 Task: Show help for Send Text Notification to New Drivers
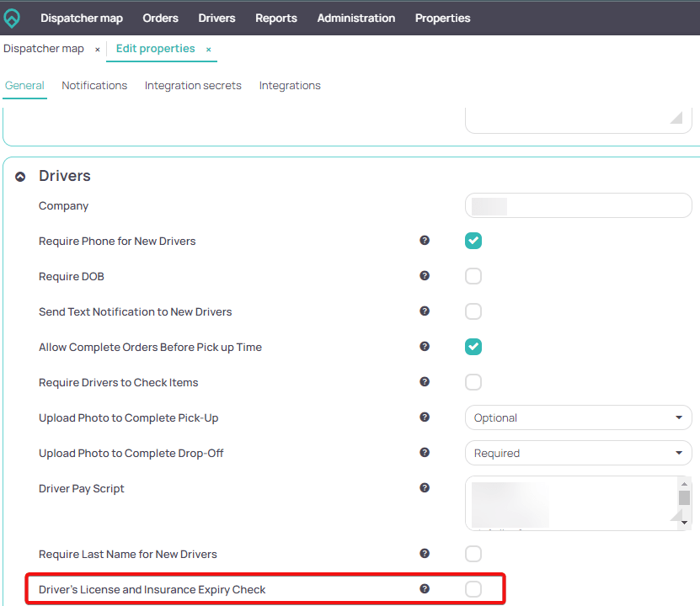[x=425, y=311]
